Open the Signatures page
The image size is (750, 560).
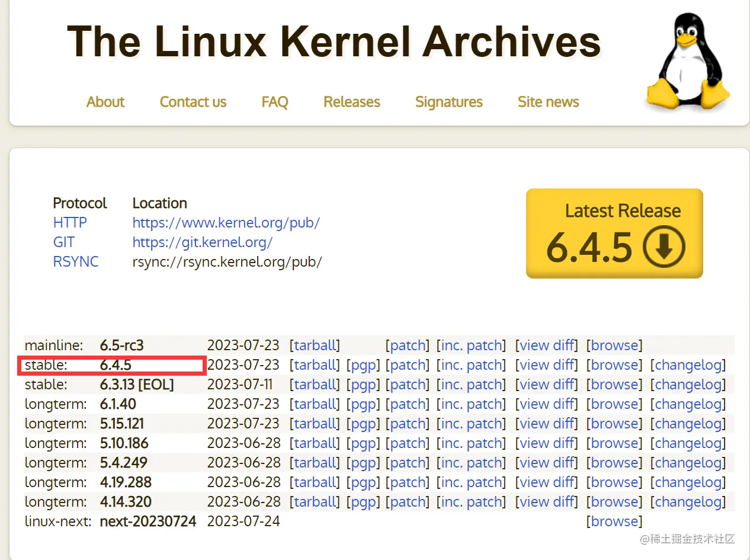(449, 102)
